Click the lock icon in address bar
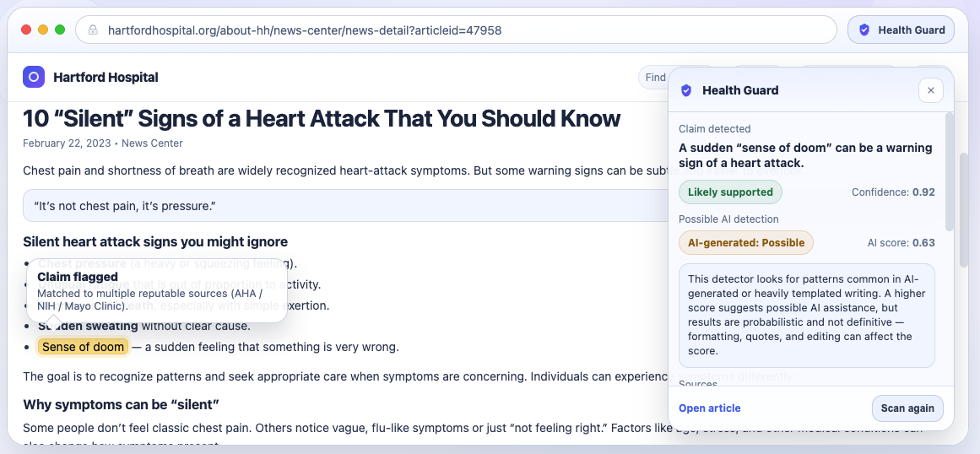 point(93,30)
